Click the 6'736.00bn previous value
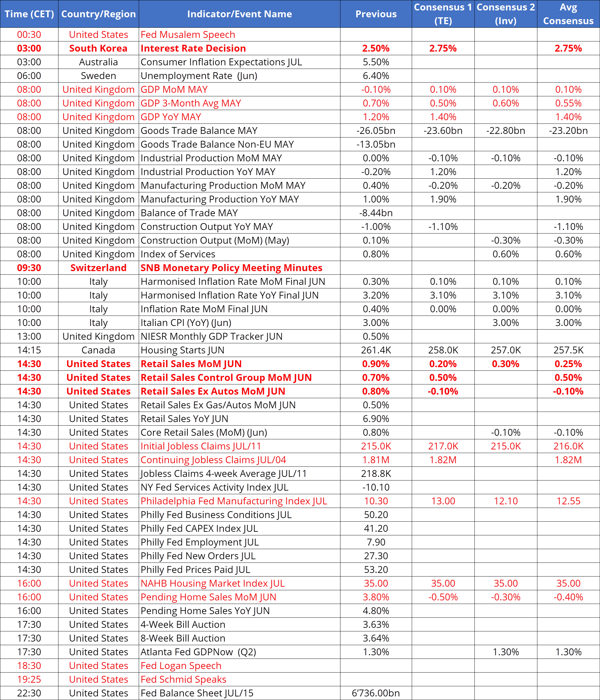Viewport: 600px width, 700px height. [376, 693]
